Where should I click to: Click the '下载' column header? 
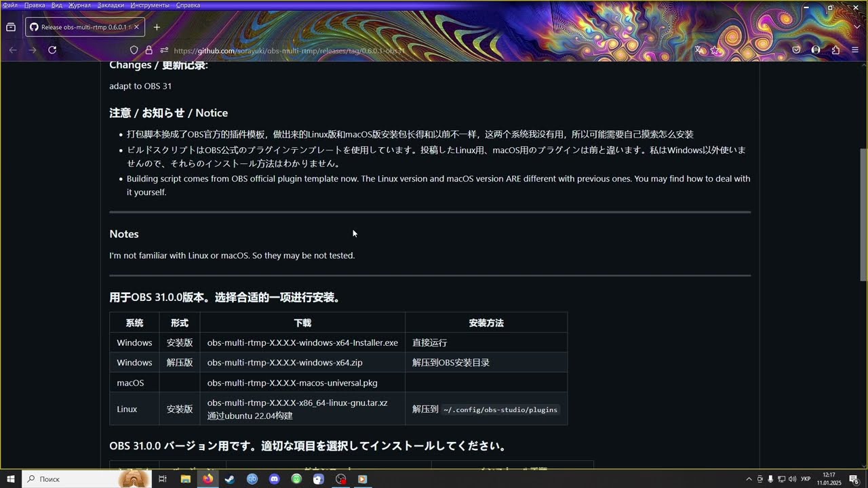click(302, 323)
